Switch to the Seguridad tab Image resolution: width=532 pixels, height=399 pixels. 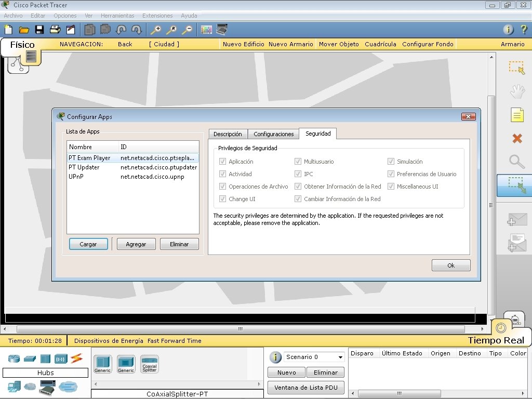tap(318, 134)
